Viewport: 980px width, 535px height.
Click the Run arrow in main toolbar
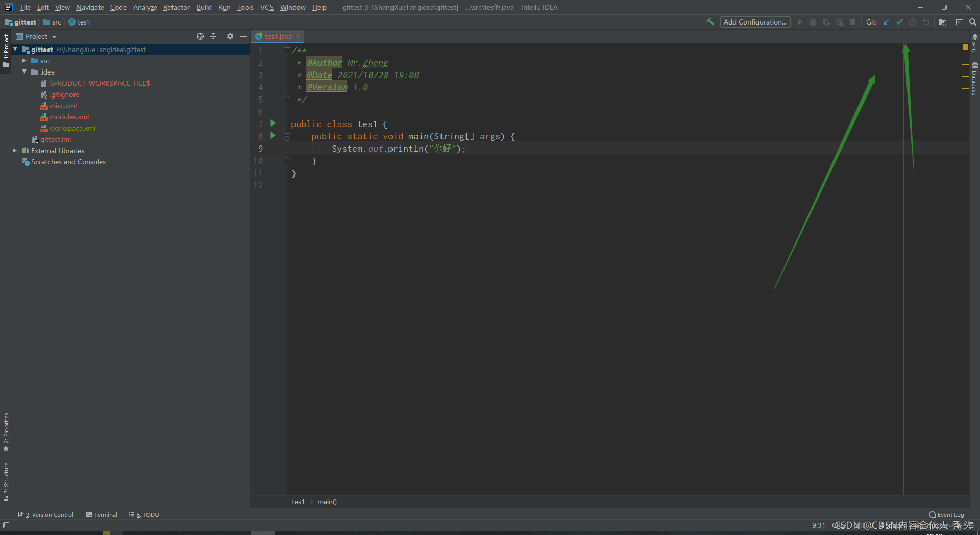800,22
